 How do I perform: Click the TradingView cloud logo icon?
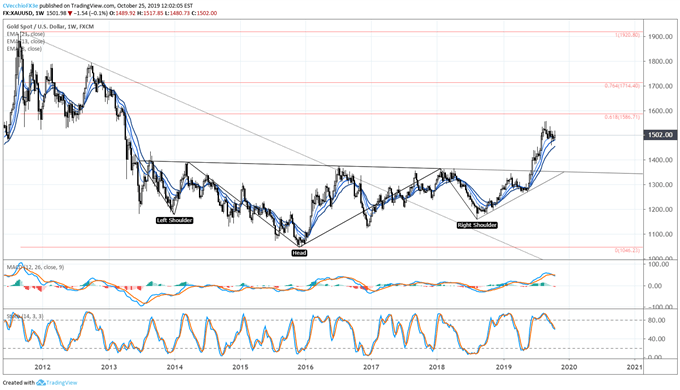tap(41, 383)
